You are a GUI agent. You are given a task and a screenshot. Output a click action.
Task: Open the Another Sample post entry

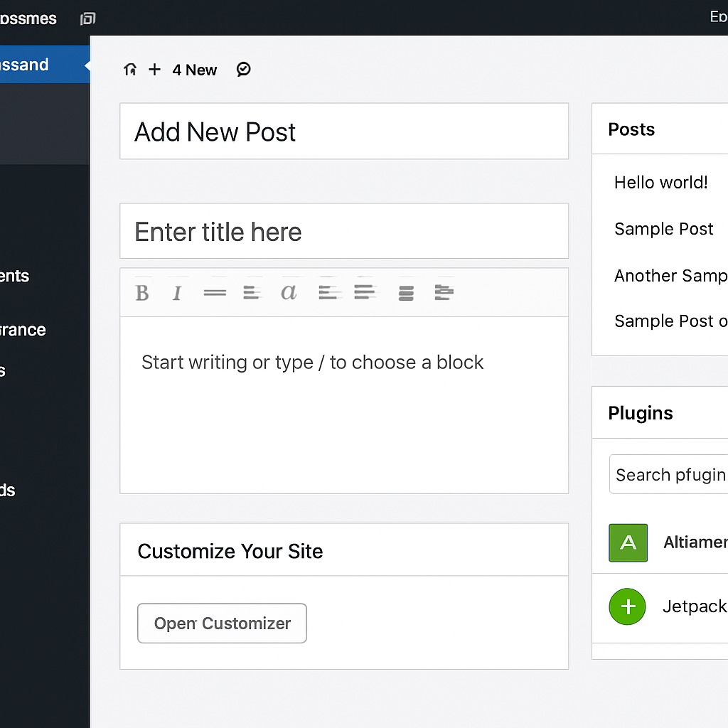(671, 276)
